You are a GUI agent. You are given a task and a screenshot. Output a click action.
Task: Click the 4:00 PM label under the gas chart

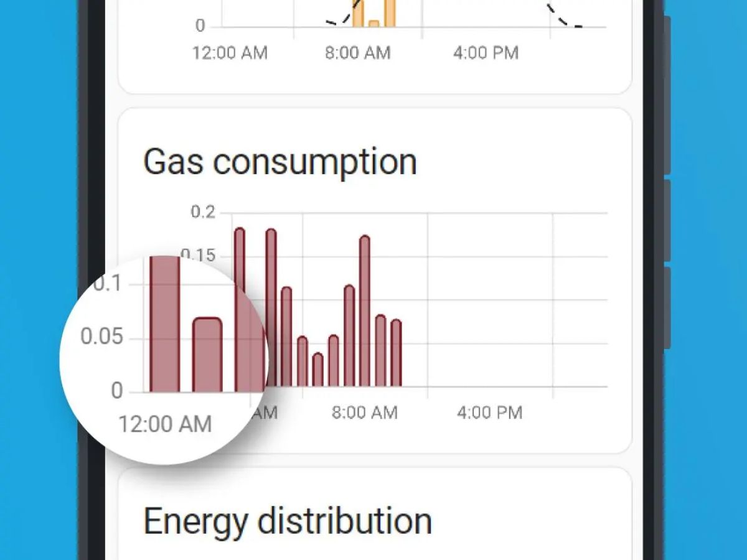[x=489, y=413]
